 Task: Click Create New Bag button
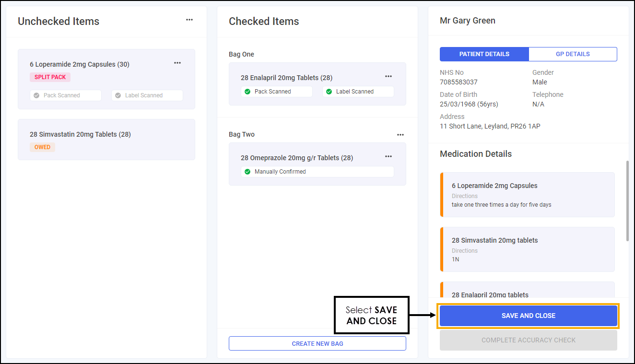coord(317,343)
